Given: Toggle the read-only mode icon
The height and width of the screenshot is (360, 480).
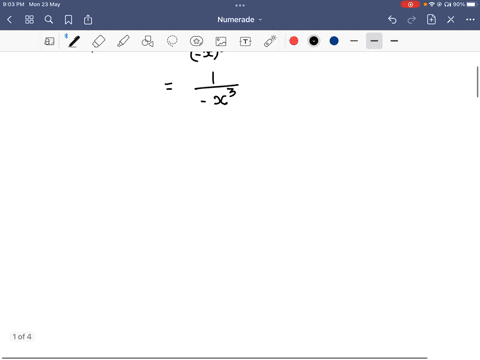Looking at the screenshot, I should [x=49, y=41].
